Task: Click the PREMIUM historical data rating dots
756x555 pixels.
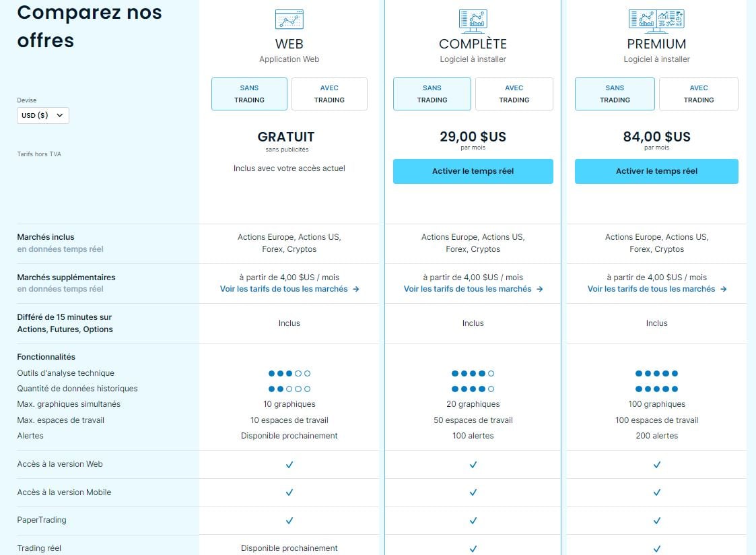Action: tap(656, 389)
